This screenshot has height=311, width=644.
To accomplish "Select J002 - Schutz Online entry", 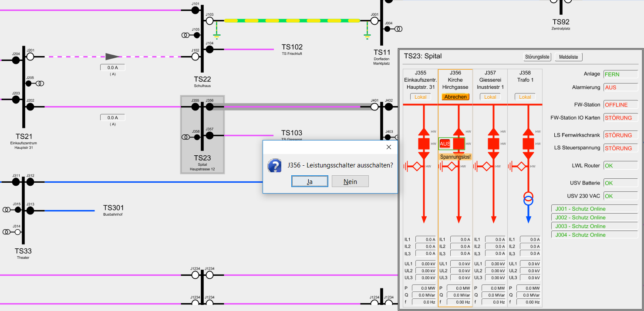I will tap(594, 217).
